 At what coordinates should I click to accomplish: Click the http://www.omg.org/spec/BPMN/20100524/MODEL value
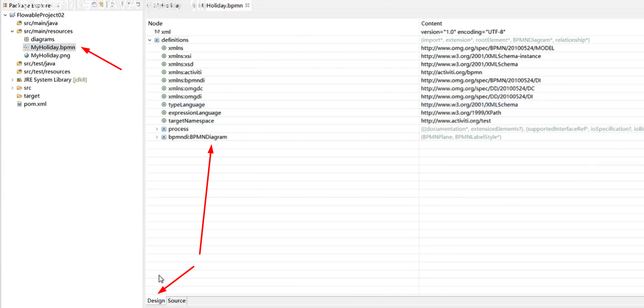pyautogui.click(x=487, y=48)
